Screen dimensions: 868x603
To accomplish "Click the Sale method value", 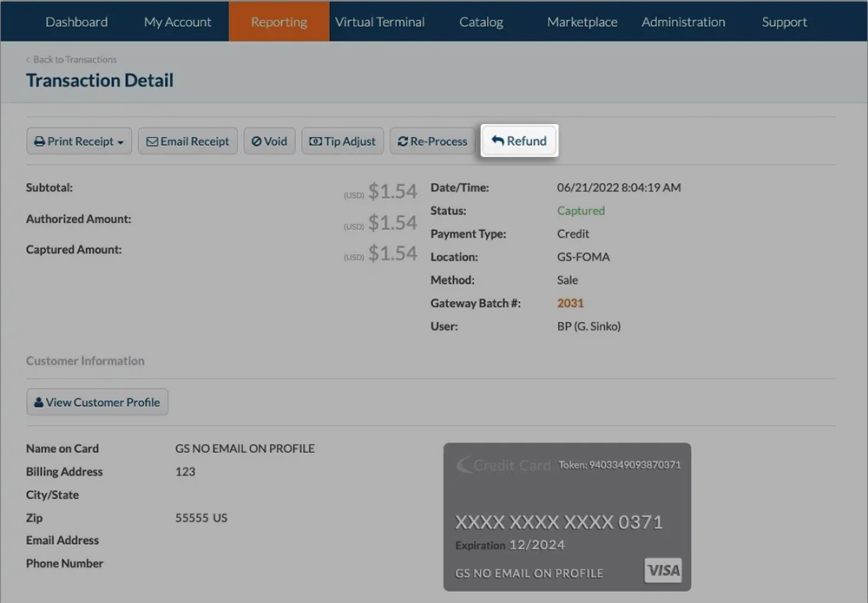I will coord(568,280).
